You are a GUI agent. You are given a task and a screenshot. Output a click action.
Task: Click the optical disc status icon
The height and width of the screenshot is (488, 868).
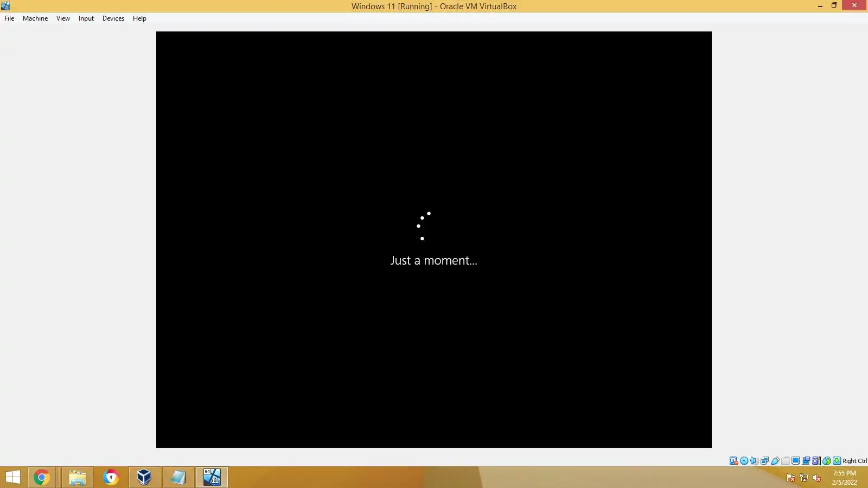744,461
